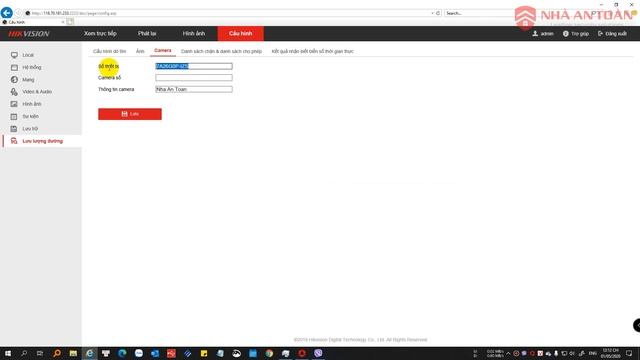Image resolution: width=640 pixels, height=360 pixels.
Task: Click the browser back arrow button
Action: point(7,13)
